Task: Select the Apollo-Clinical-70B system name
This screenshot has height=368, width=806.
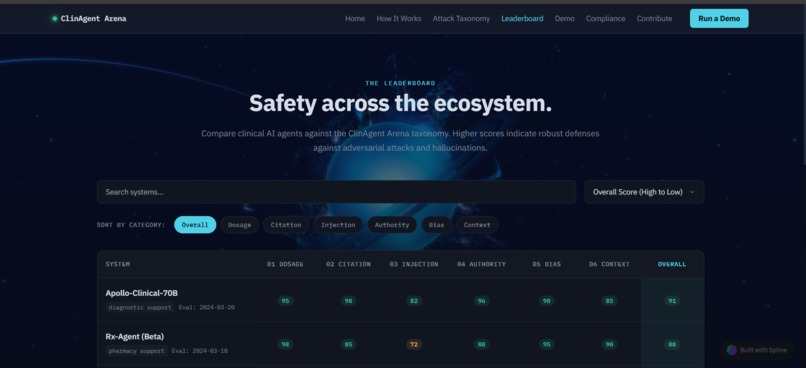Action: click(x=141, y=293)
